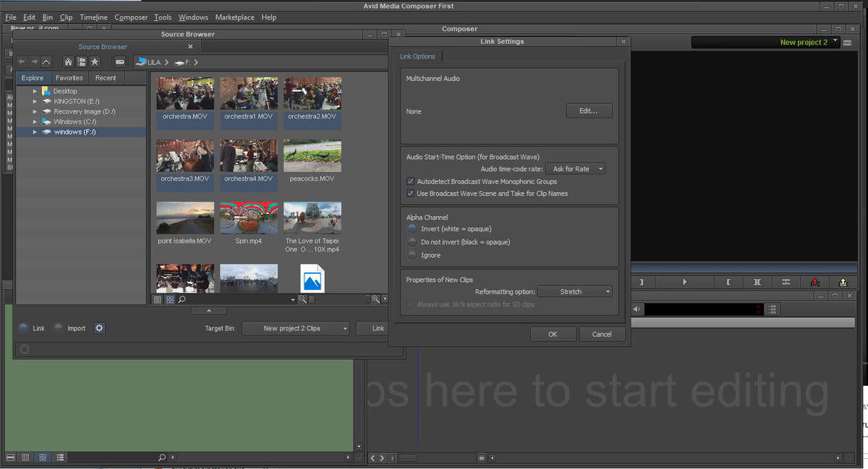Select the Splice-in red arrow icon
The height and width of the screenshot is (469, 868).
coord(814,282)
